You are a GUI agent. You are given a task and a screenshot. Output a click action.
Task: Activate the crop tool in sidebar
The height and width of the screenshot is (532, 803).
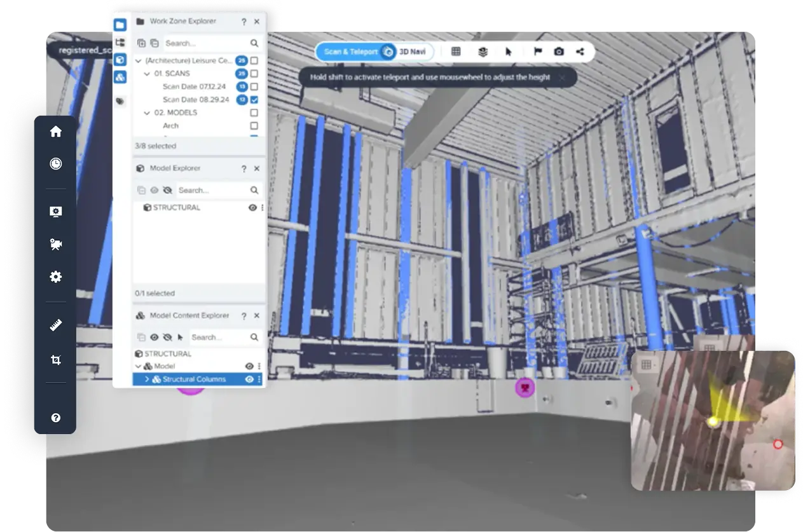tap(56, 360)
